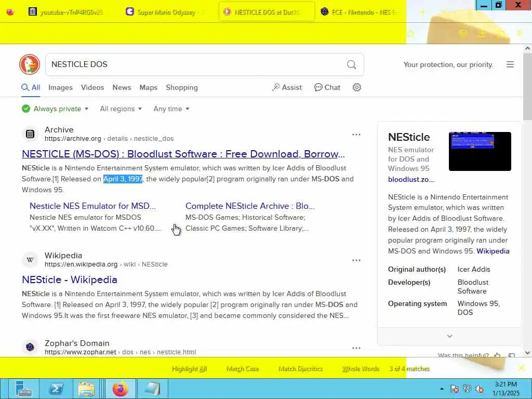Image resolution: width=532 pixels, height=399 pixels.
Task: Click the Archive site favicon
Action: [x=30, y=134]
